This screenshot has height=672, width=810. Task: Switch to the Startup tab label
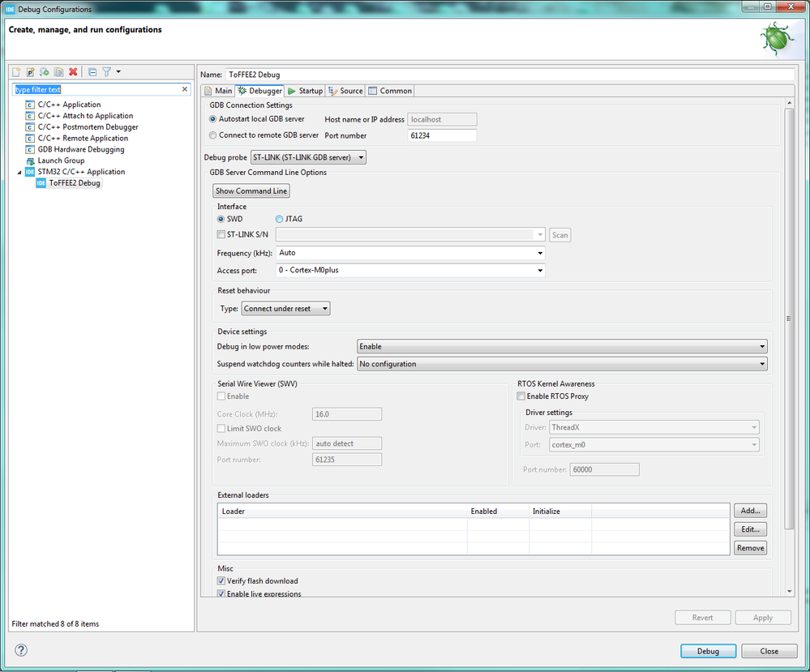tap(311, 91)
